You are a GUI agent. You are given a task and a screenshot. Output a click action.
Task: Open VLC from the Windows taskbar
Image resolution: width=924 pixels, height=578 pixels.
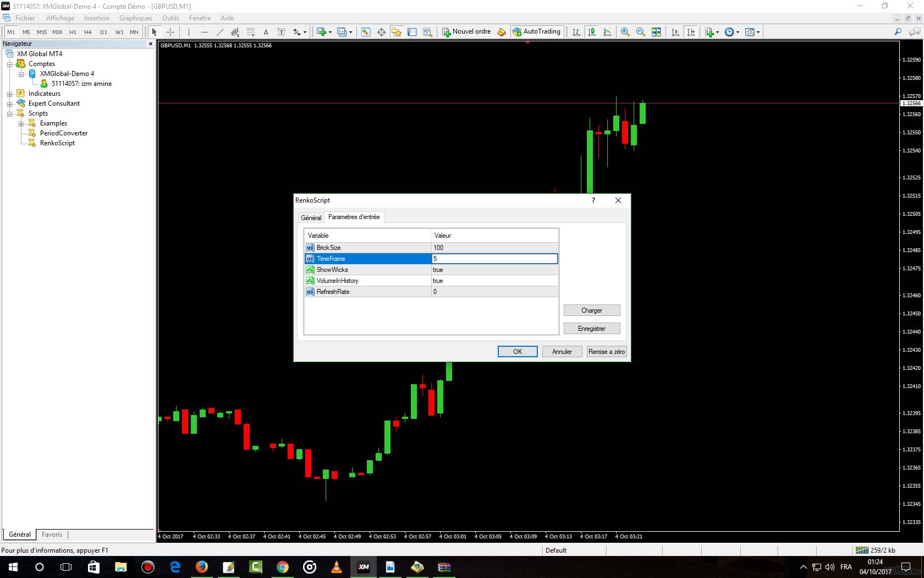tap(336, 567)
